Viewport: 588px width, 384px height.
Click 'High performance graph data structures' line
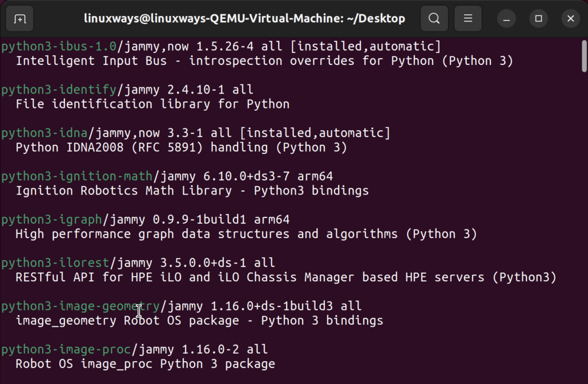[x=246, y=234]
